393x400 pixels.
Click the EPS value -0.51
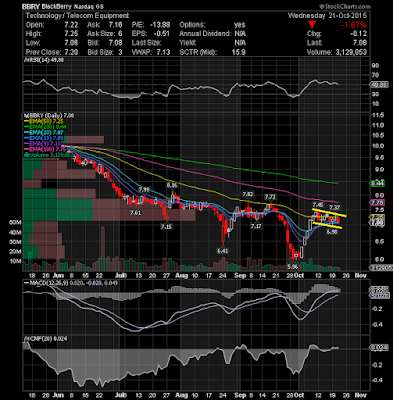point(162,34)
